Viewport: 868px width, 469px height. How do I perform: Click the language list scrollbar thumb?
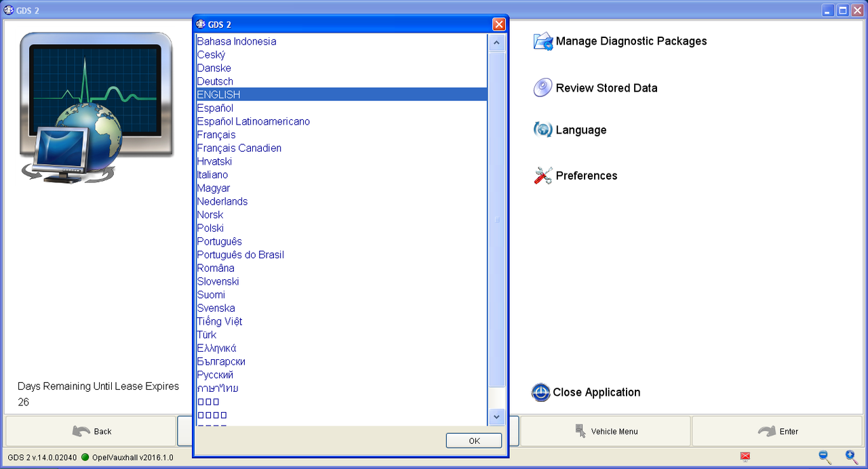click(496, 219)
